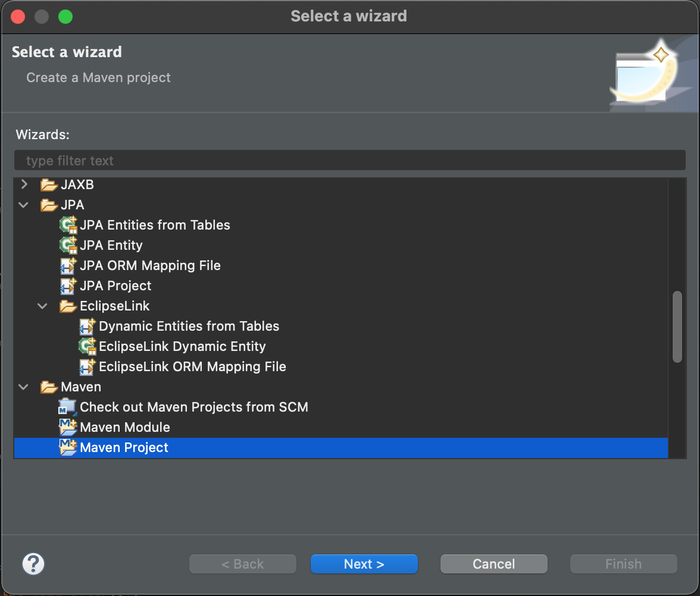Click the JPA Entity icon
Screen dimensions: 700x596
68,245
